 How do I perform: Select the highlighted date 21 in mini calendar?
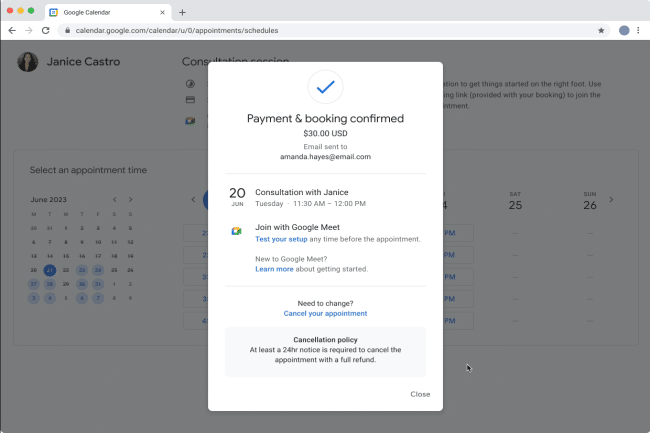[x=50, y=270]
